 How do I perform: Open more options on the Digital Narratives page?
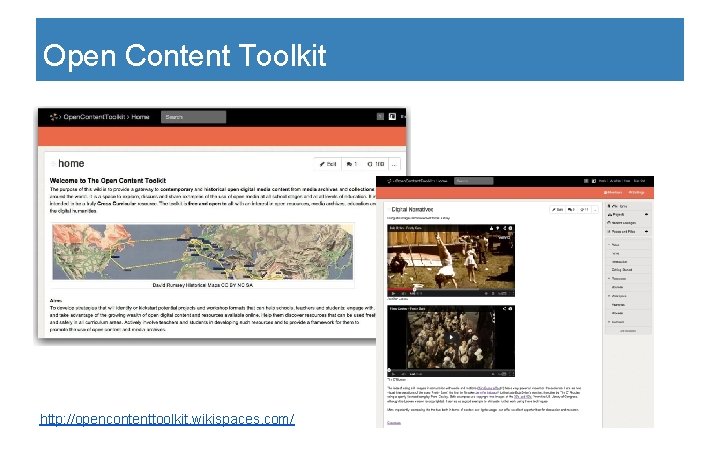coord(595,209)
